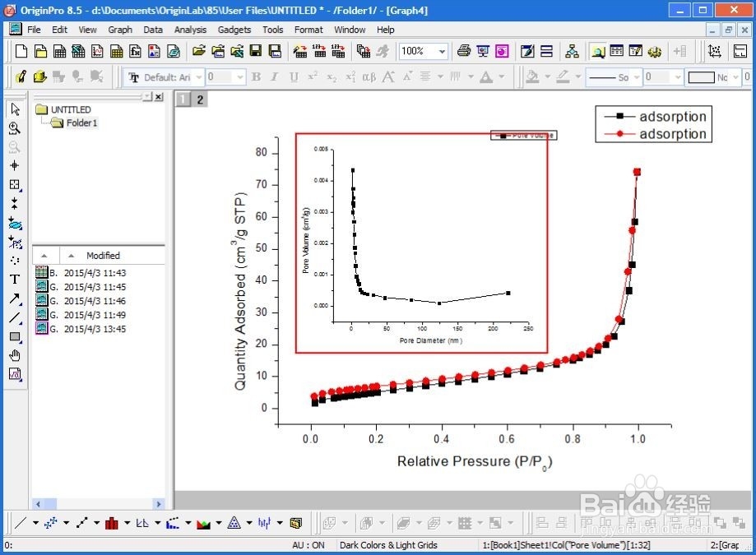Click the Line plot icon
Image resolution: width=756 pixels, height=555 pixels.
click(21, 523)
